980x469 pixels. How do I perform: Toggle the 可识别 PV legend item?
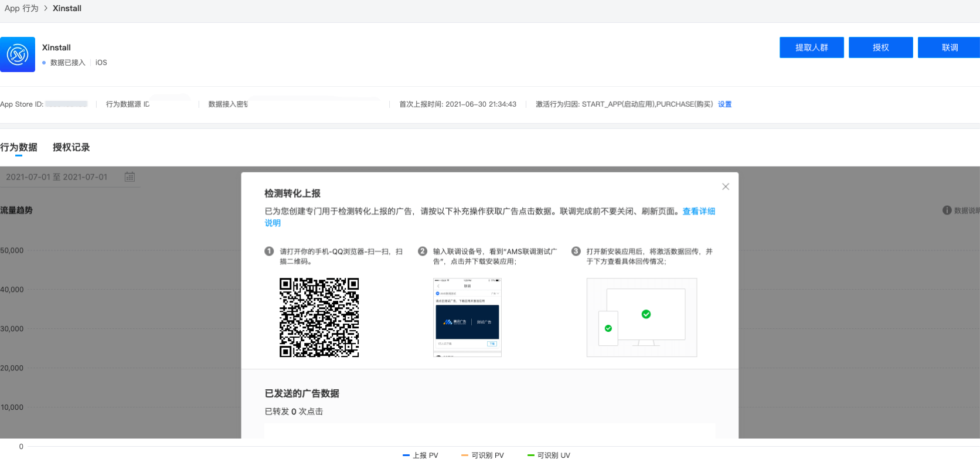click(x=482, y=456)
